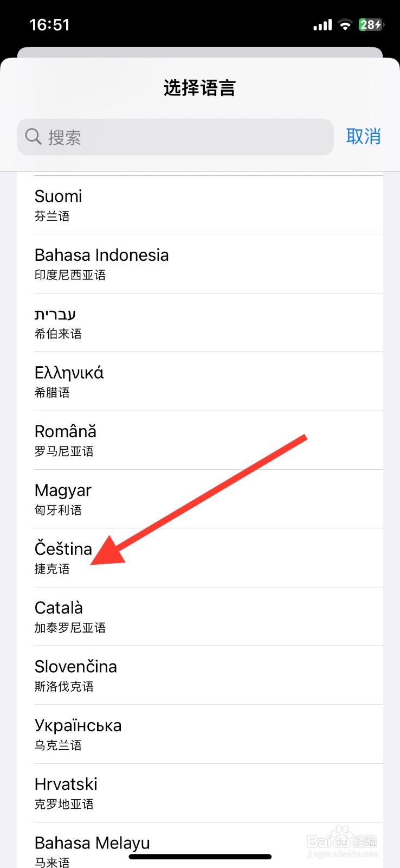Tap the 16:51 status bar clock
Image resolution: width=400 pixels, height=868 pixels.
pos(49,25)
